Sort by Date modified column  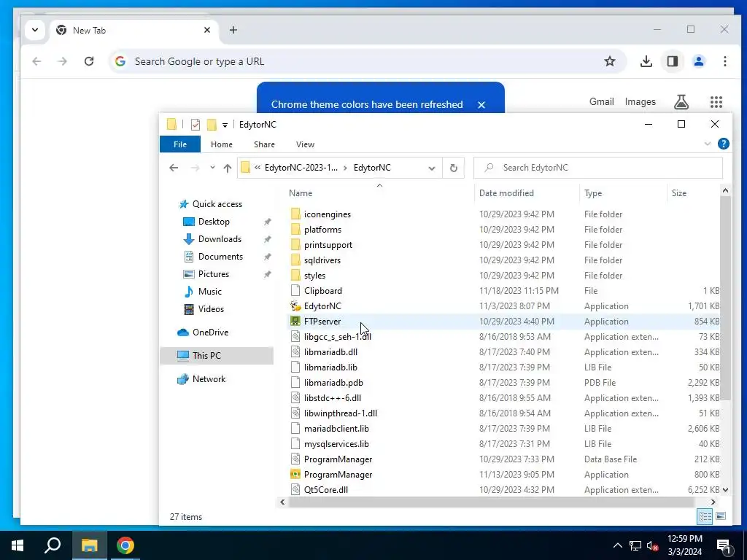(x=506, y=193)
